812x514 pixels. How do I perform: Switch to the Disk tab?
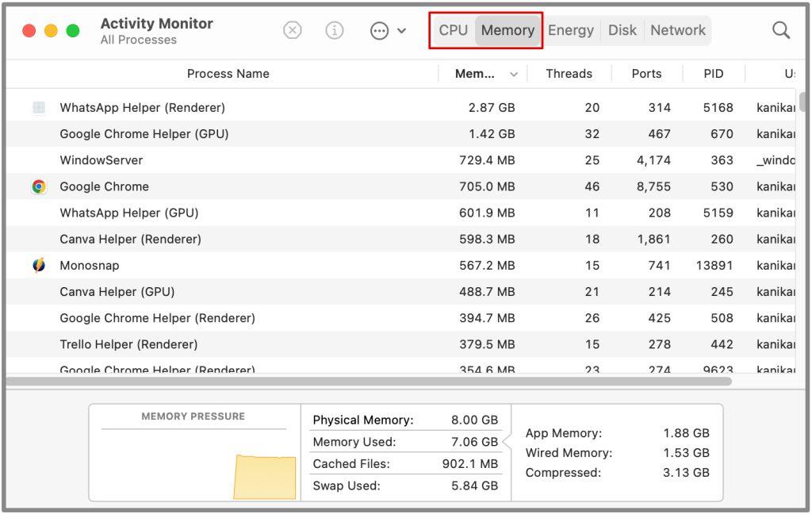click(x=622, y=30)
